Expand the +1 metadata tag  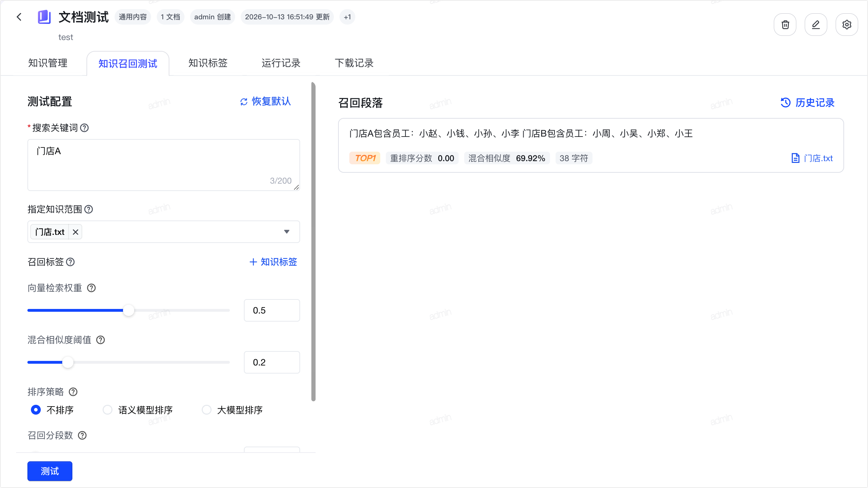347,17
